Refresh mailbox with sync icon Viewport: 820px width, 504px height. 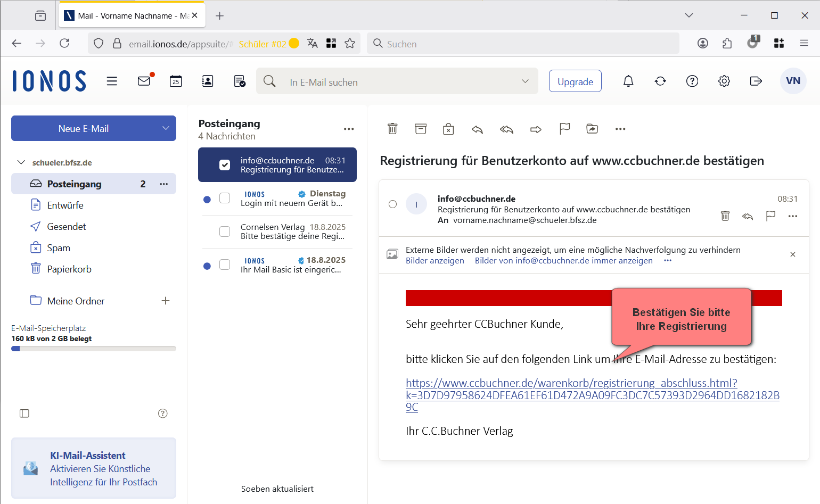coord(660,81)
